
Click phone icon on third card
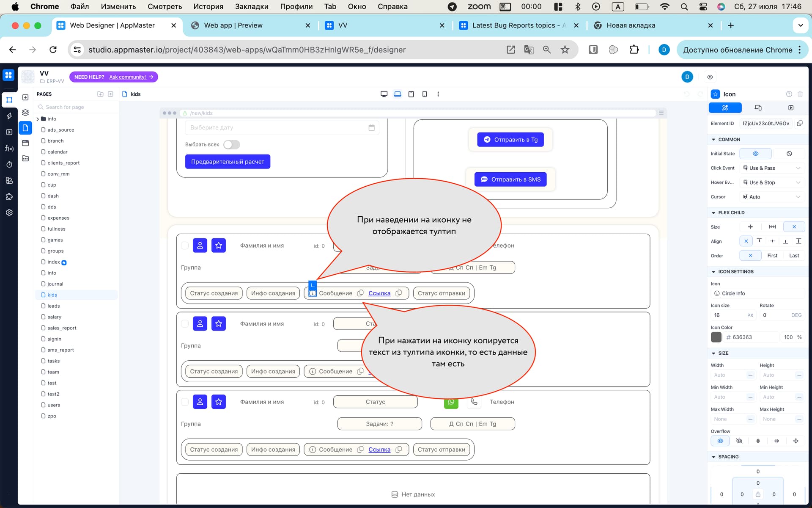click(x=474, y=402)
